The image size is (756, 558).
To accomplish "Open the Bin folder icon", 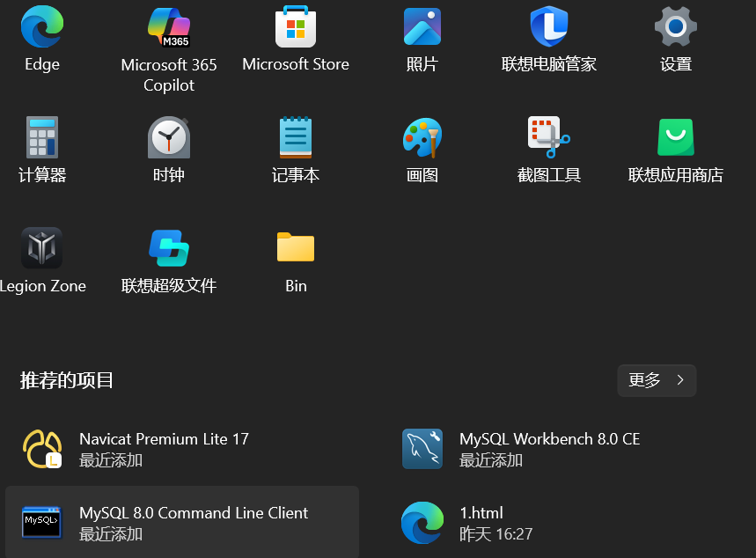I will [296, 247].
